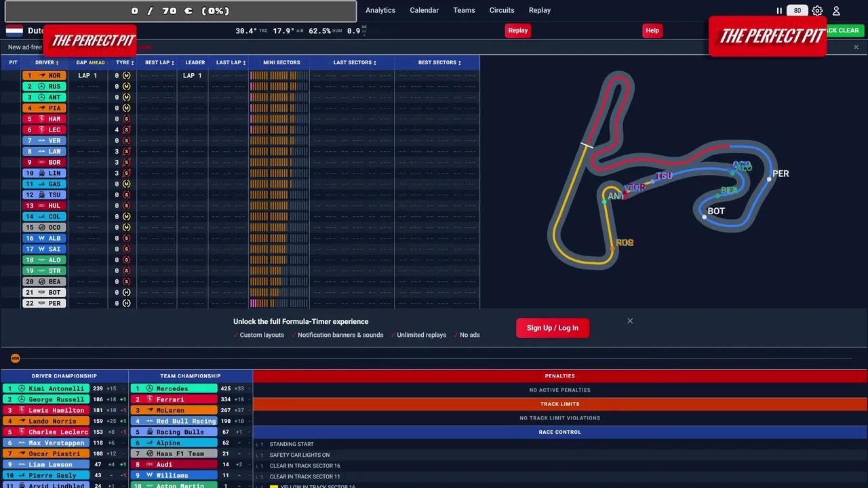Open the settings gear
Screen dimensions: 868x488
[x=817, y=11]
